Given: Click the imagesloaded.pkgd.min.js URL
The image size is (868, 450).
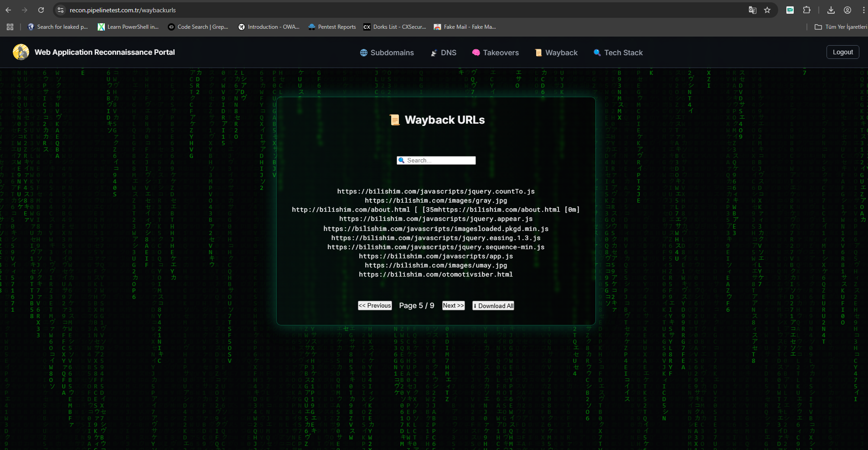Looking at the screenshot, I should [436, 229].
